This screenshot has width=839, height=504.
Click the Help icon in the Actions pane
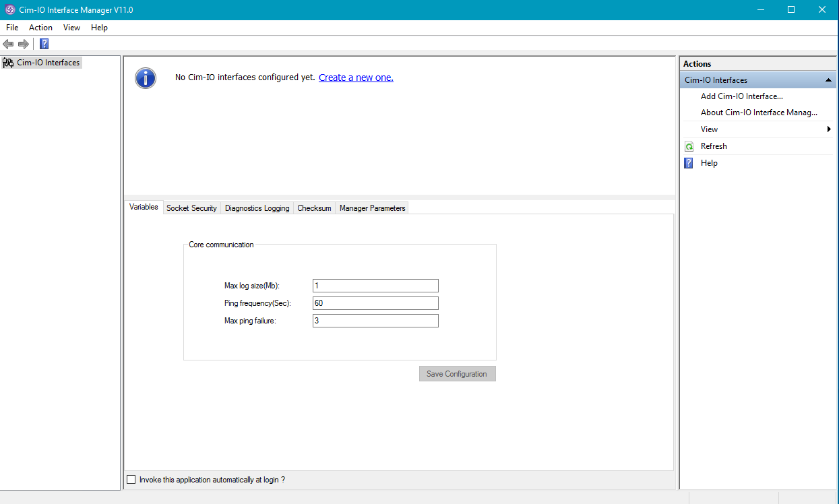(689, 163)
